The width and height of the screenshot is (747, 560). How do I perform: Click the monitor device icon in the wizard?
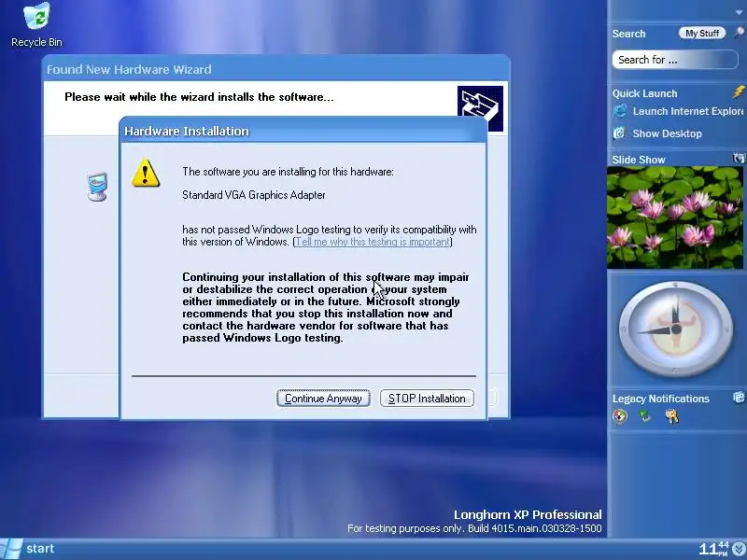tap(98, 187)
